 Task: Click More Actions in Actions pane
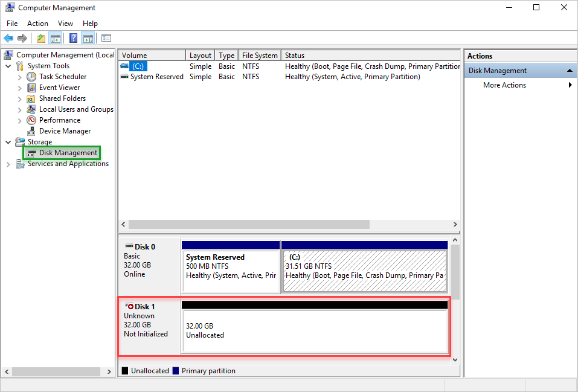[504, 85]
